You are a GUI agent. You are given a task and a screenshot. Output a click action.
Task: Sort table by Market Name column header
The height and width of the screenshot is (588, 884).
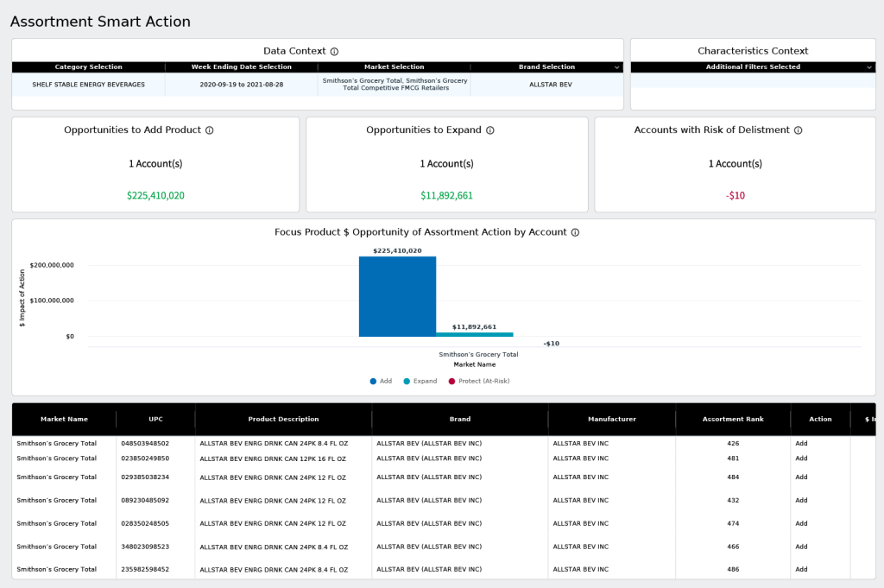point(64,419)
